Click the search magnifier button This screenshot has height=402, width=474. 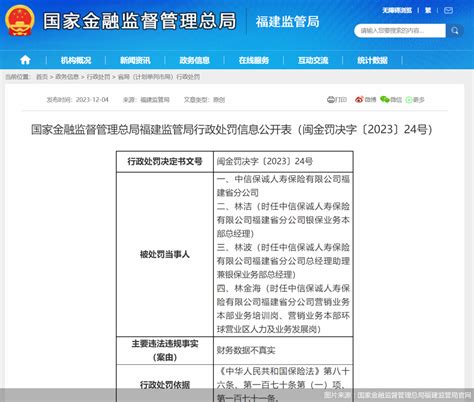[455, 31]
